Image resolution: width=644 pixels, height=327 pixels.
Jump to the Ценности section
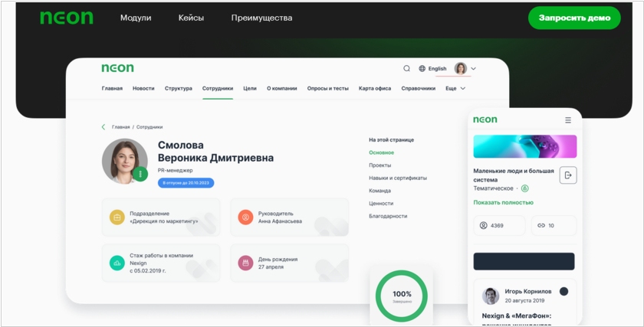click(381, 204)
